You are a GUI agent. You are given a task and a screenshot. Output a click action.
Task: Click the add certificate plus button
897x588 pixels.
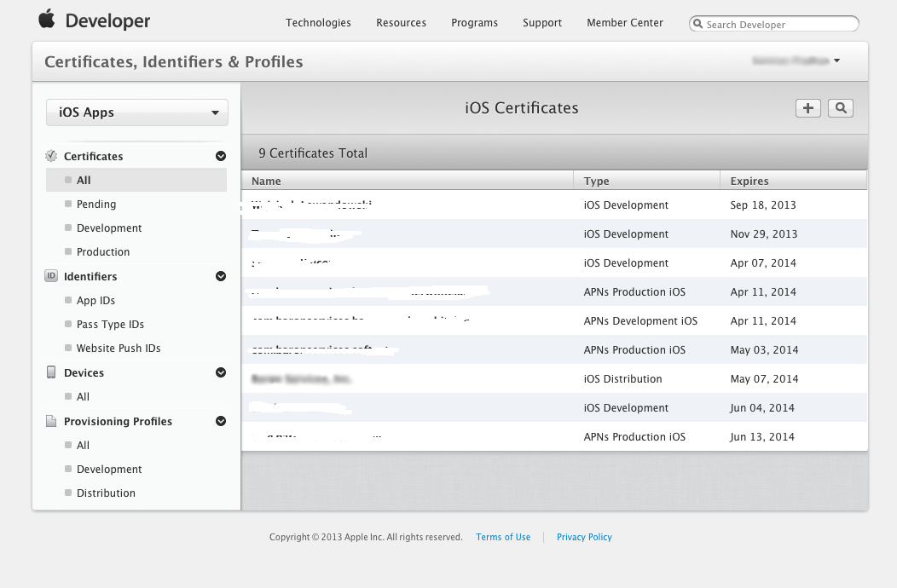[807, 108]
